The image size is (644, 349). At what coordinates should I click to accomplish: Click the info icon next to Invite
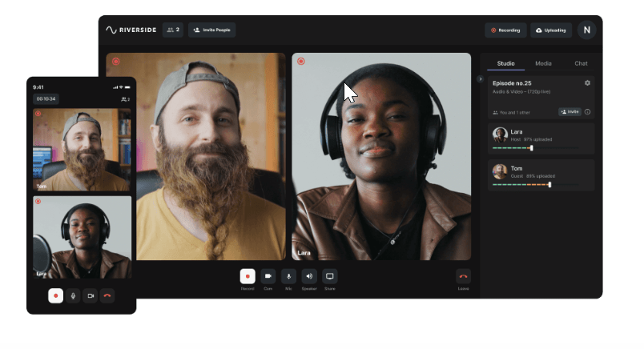(x=587, y=112)
